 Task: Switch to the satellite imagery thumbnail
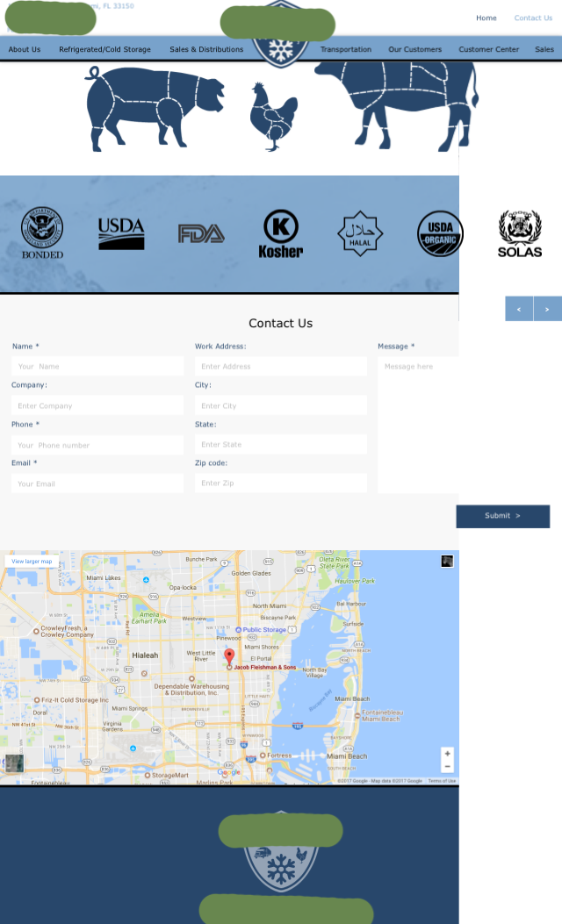coord(14,763)
